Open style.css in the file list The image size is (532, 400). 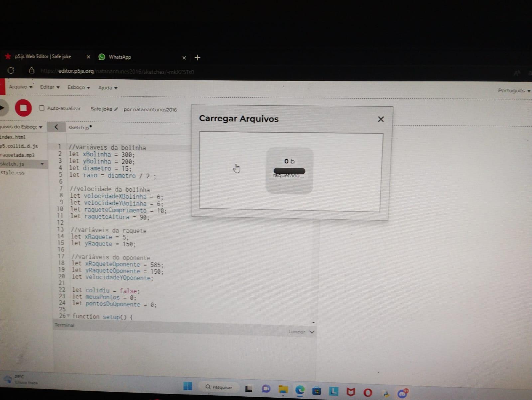click(12, 173)
